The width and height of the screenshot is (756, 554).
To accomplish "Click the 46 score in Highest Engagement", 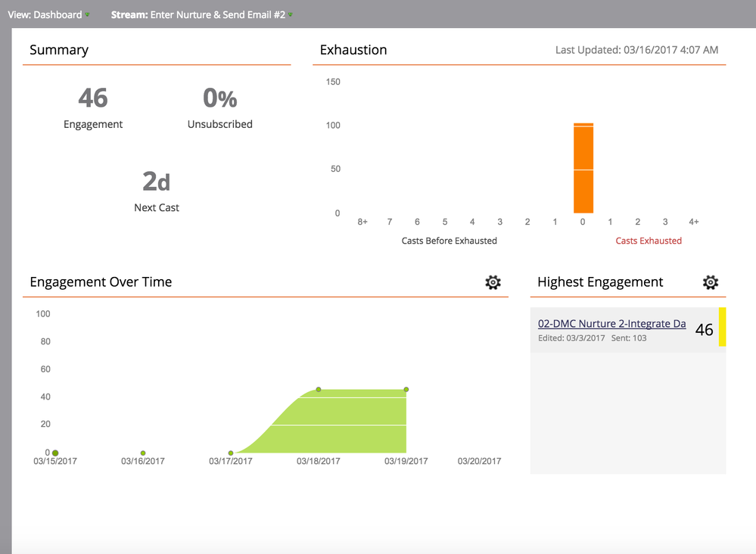I will click(704, 329).
